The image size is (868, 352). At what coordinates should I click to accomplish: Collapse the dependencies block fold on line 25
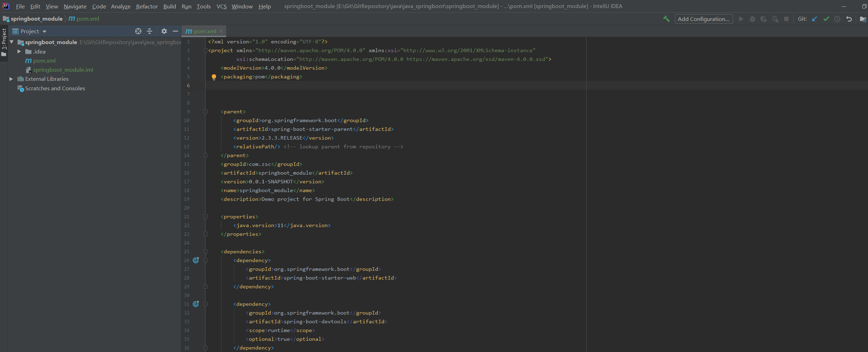[x=206, y=252]
